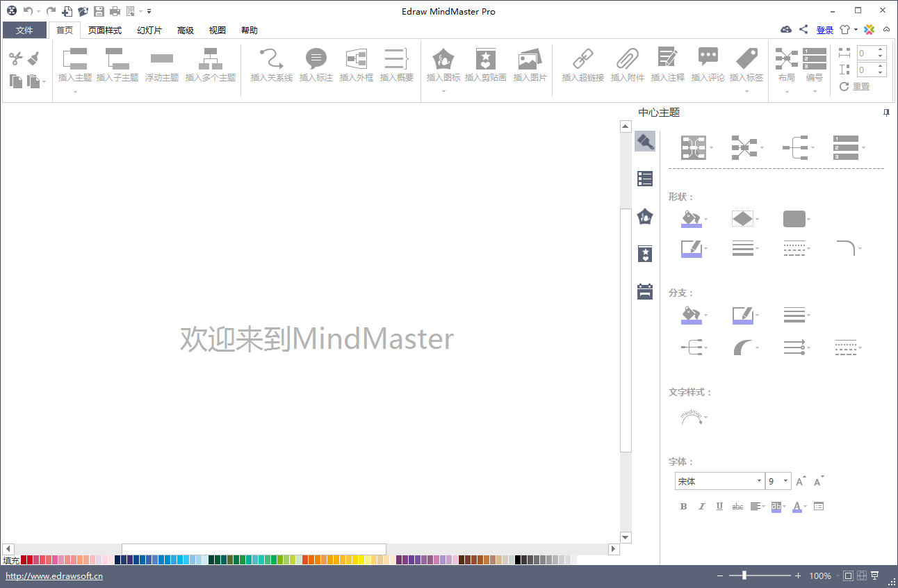The image size is (898, 588).
Task: Switch to the 页面样式 tab
Action: pyautogui.click(x=105, y=30)
